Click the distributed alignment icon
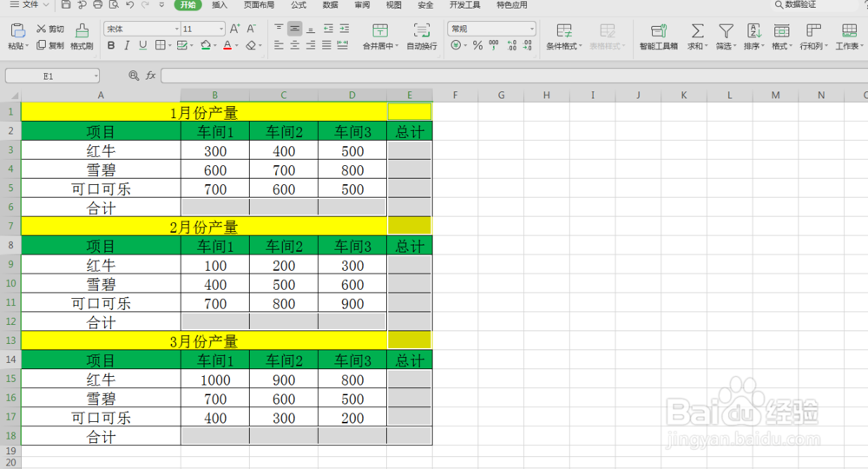868x469 pixels. pyautogui.click(x=343, y=45)
